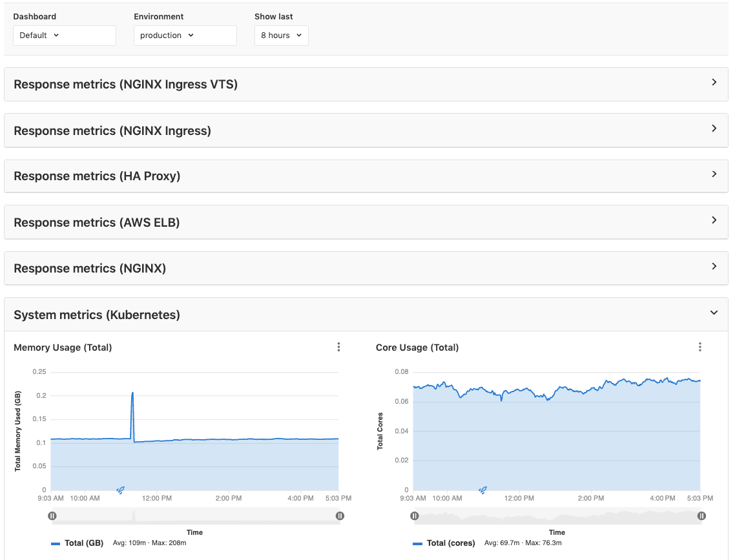
Task: Open the Memory Usage chart options menu
Action: tap(338, 347)
